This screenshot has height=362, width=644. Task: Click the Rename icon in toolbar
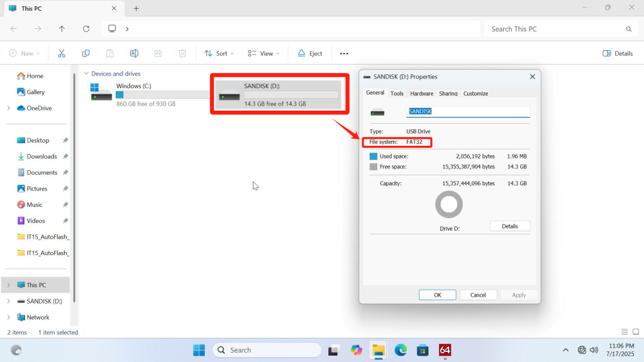[134, 53]
